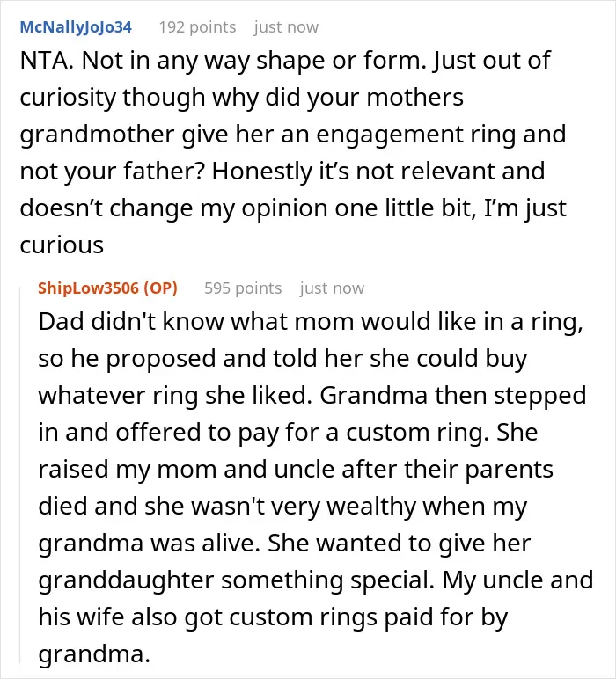Click the last word 'curious' of first comment
The width and height of the screenshot is (616, 679).
[62, 245]
